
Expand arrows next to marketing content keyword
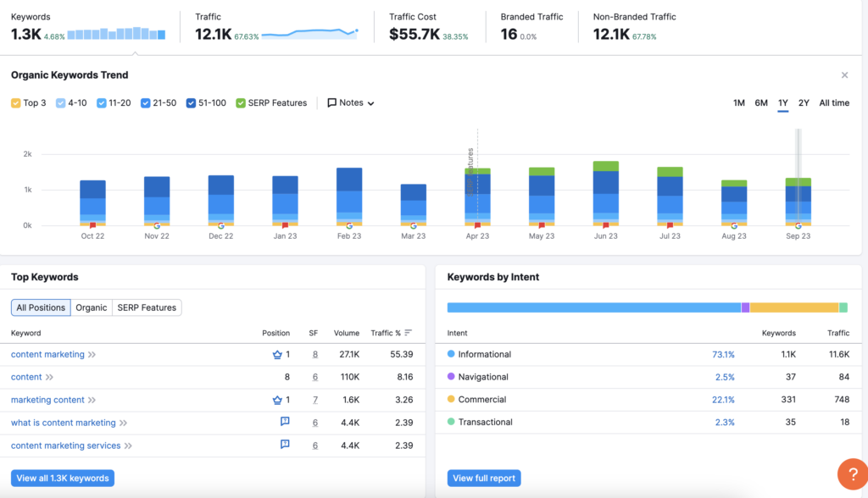(x=92, y=400)
